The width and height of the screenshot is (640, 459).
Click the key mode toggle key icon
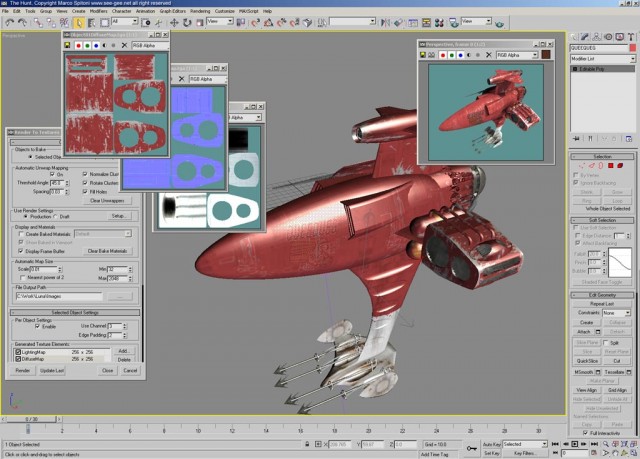[x=471, y=448]
